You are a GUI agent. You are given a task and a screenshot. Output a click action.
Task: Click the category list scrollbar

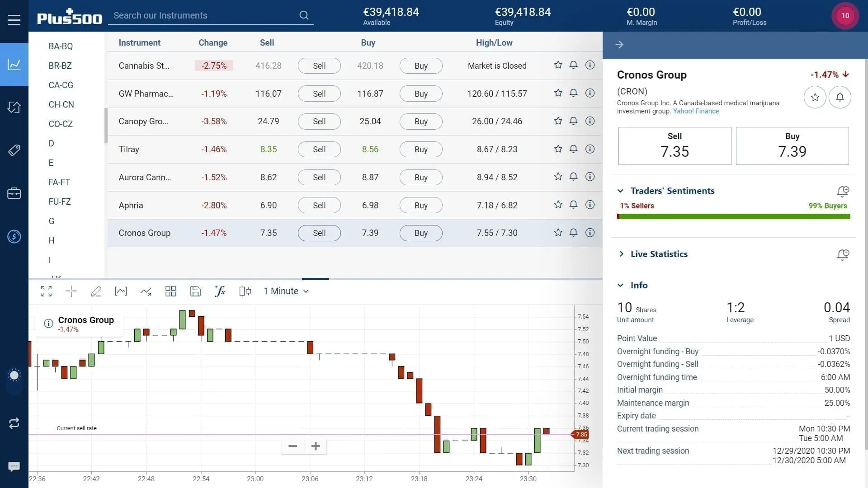pos(106,126)
